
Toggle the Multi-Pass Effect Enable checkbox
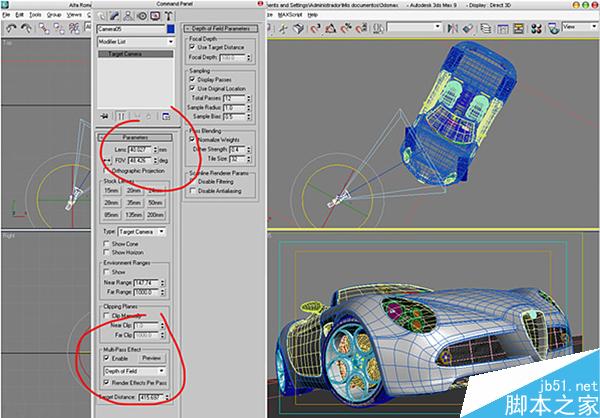pos(106,358)
